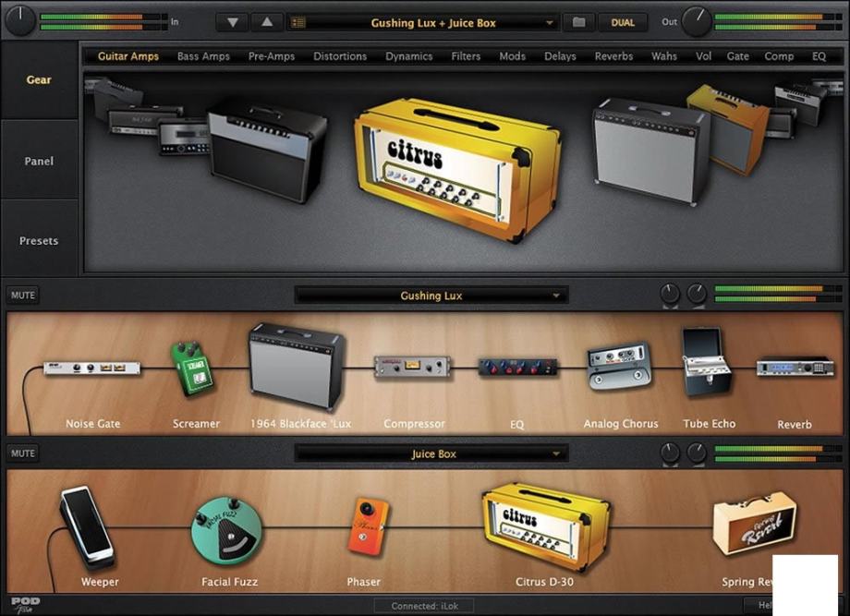850x616 pixels.
Task: Open the Distortions category
Action: click(x=340, y=56)
